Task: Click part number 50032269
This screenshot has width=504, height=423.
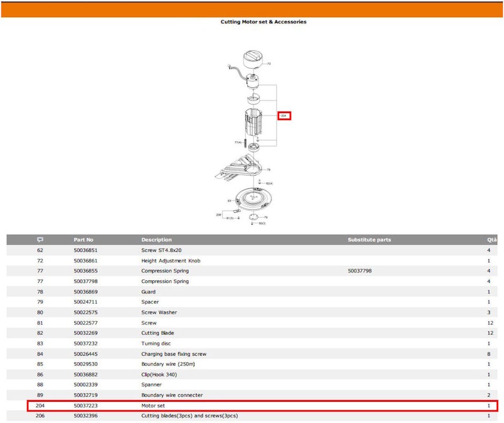Action: [86, 333]
